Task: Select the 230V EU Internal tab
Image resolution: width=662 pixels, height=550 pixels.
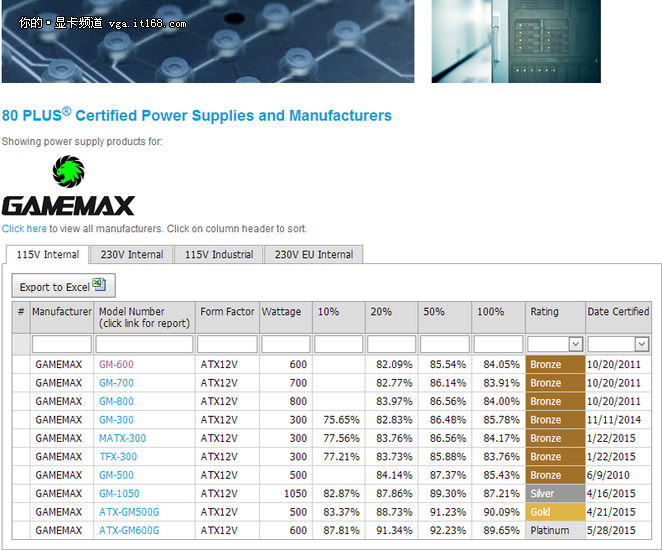Action: point(314,255)
